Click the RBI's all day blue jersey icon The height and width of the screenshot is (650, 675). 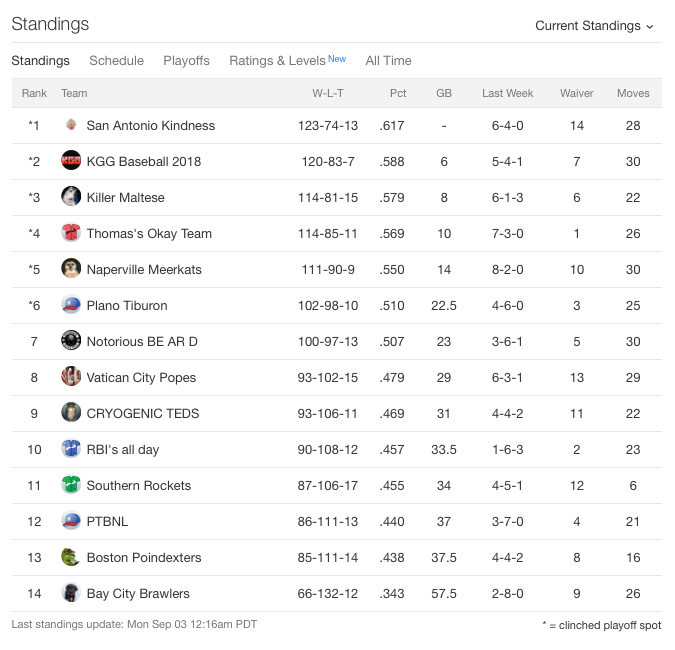coord(71,449)
